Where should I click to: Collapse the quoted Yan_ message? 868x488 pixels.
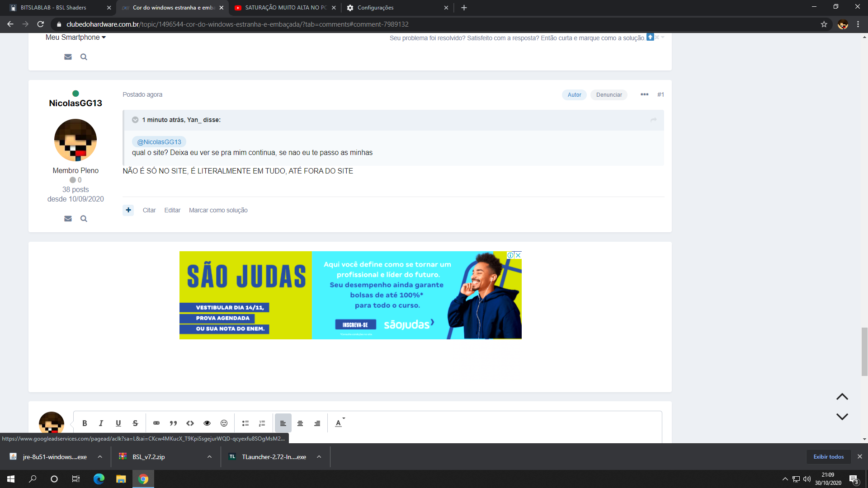tap(135, 120)
